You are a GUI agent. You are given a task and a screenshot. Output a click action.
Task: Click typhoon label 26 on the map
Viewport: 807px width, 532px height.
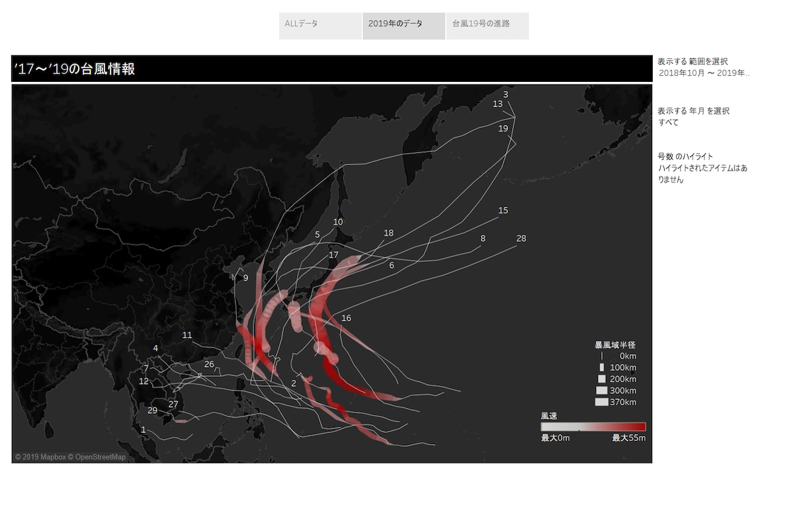click(209, 364)
